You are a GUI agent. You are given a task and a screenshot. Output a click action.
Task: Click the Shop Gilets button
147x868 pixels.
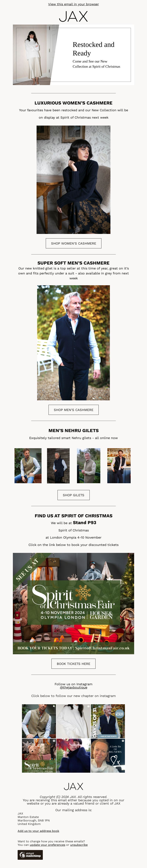tap(73, 495)
